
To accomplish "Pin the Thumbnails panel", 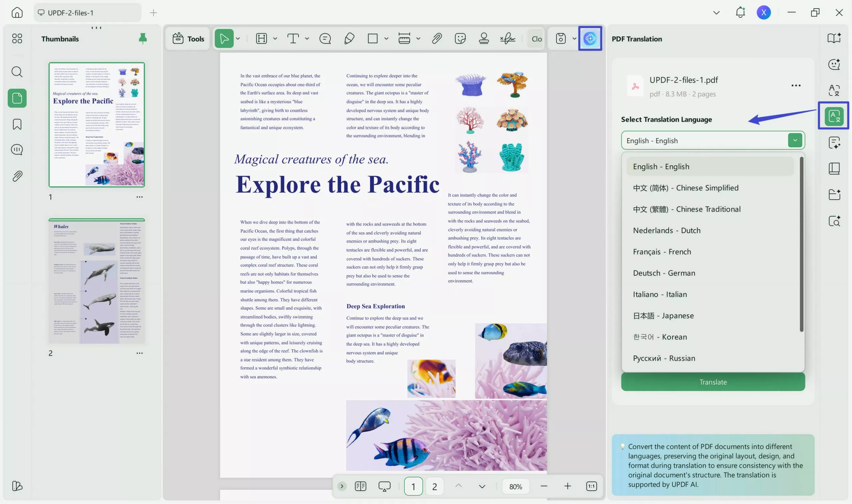I will point(142,38).
